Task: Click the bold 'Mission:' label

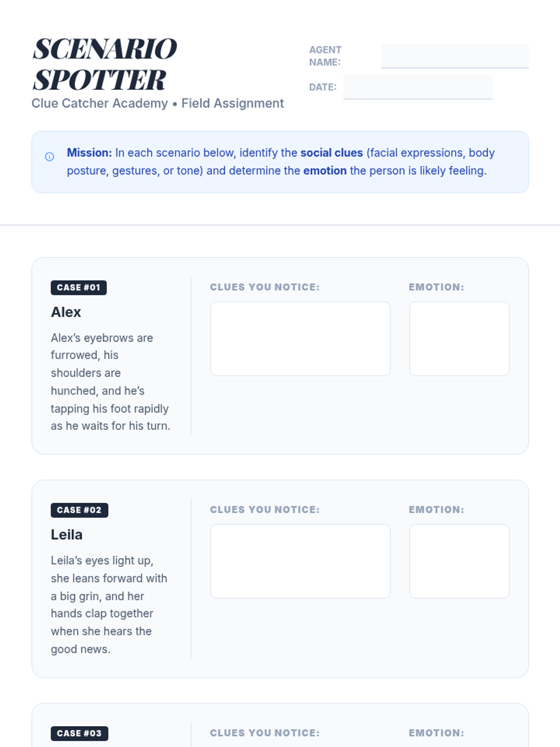Action: [89, 153]
